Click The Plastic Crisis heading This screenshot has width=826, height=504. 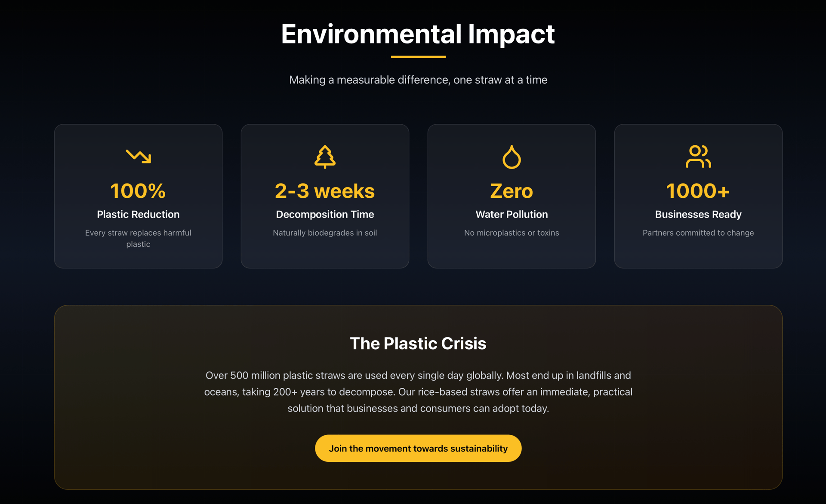point(418,343)
